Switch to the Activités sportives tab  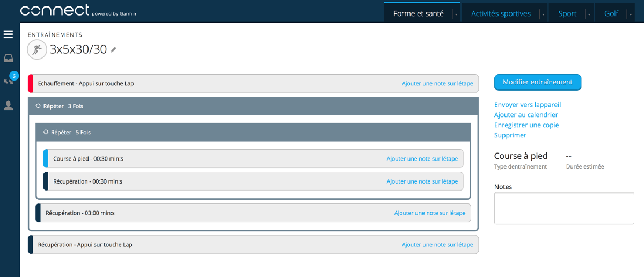click(x=500, y=14)
